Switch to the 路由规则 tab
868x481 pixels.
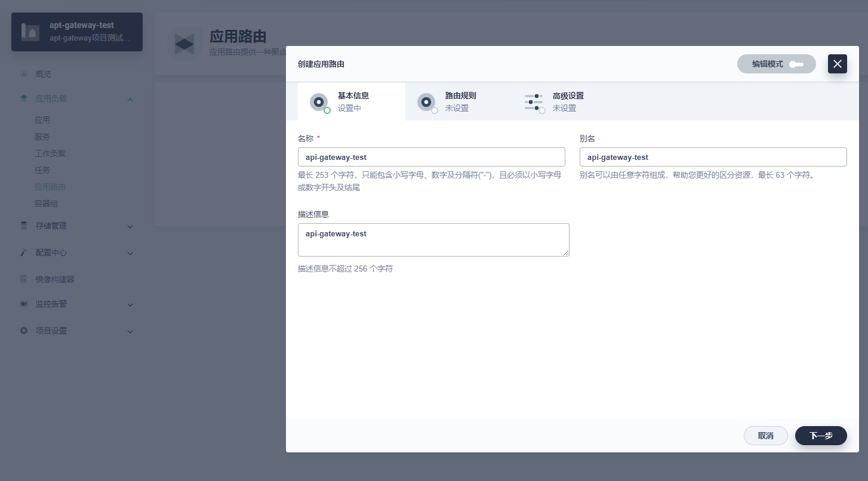point(459,101)
